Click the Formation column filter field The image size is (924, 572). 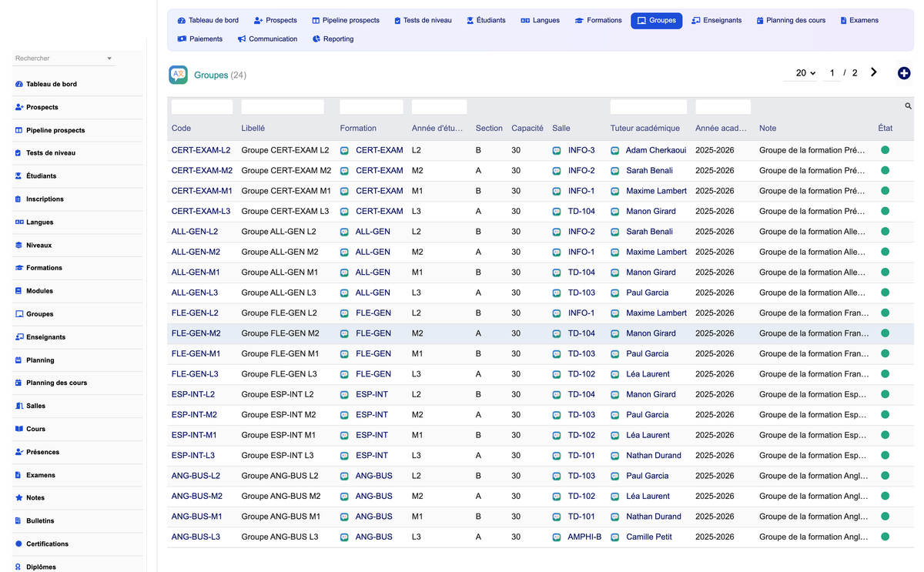tap(371, 107)
